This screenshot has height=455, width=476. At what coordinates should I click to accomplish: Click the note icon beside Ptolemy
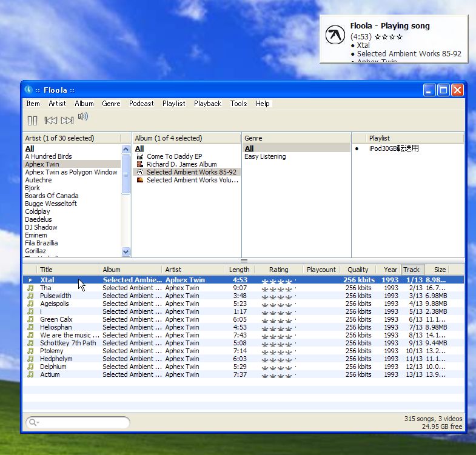coord(30,351)
